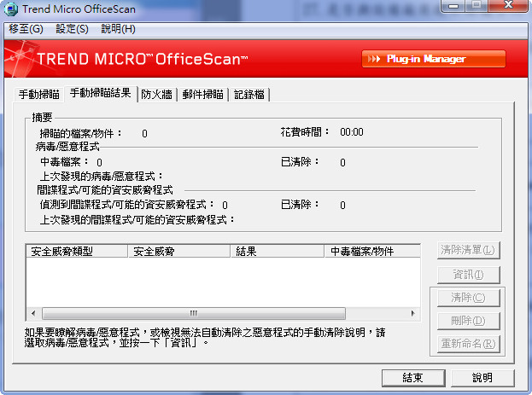Viewport: 532px width, 395px height.
Task: Click the right arrow of horizontal scrollbar
Action: 416,313
